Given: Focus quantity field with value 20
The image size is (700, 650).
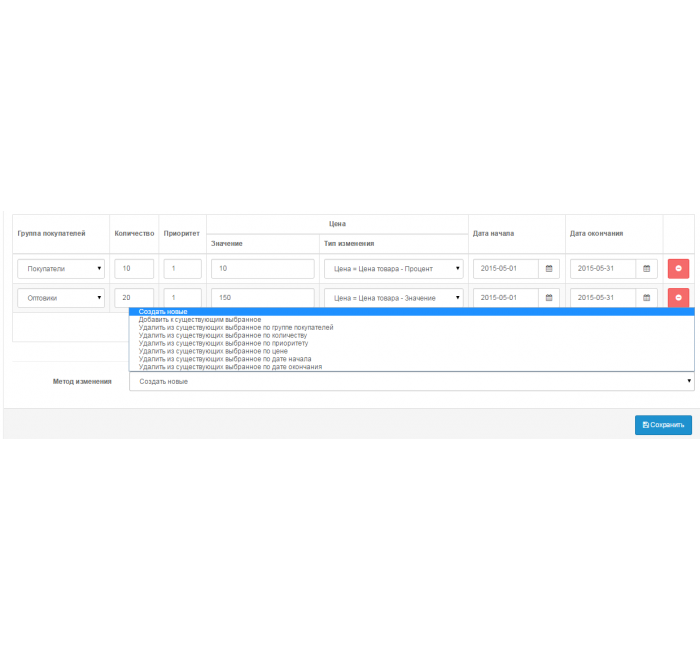Looking at the screenshot, I should point(134,298).
